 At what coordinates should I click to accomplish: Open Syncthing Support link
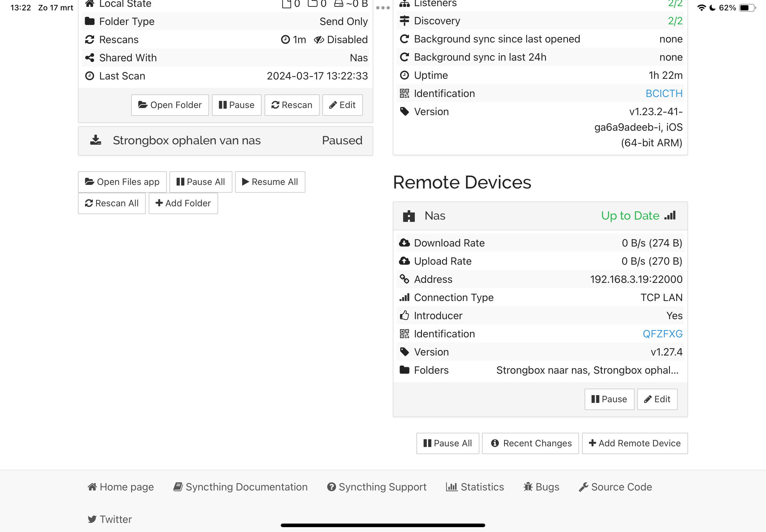tap(377, 487)
